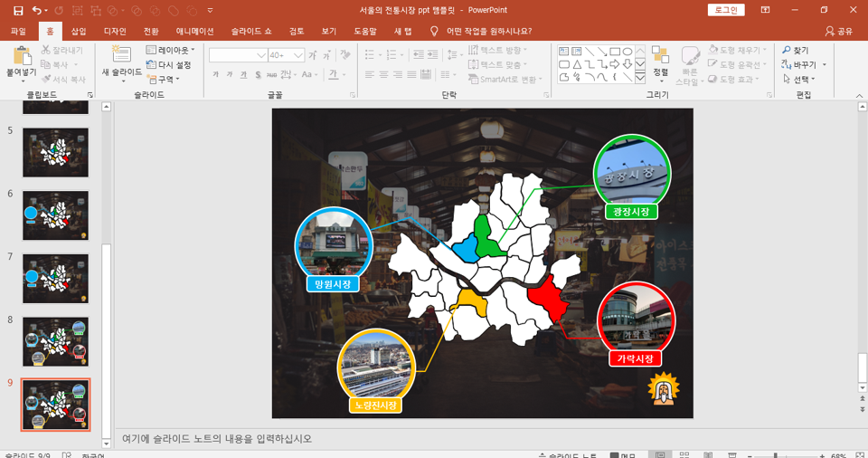Clear all text formatting
Image resolution: width=868 pixels, height=458 pixels.
(345, 55)
